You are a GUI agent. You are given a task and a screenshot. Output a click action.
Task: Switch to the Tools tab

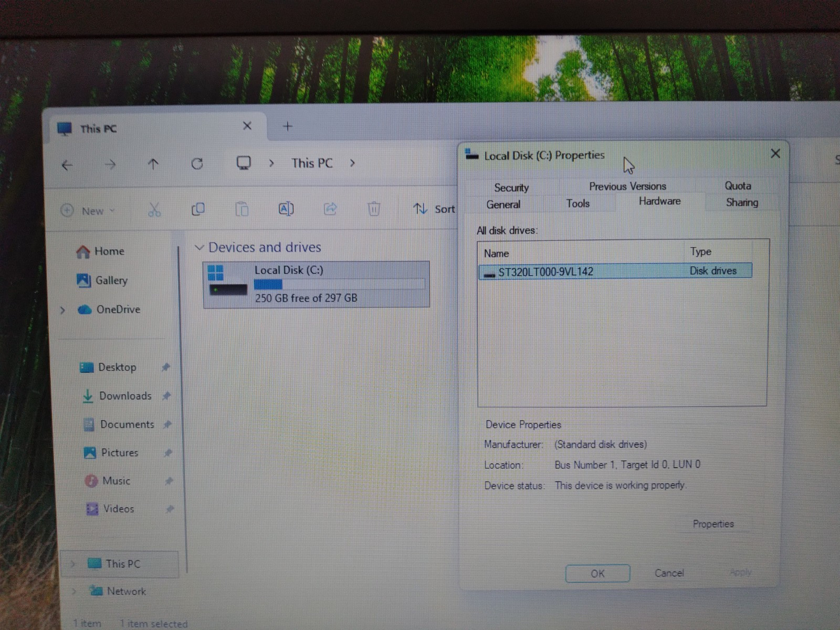click(577, 204)
